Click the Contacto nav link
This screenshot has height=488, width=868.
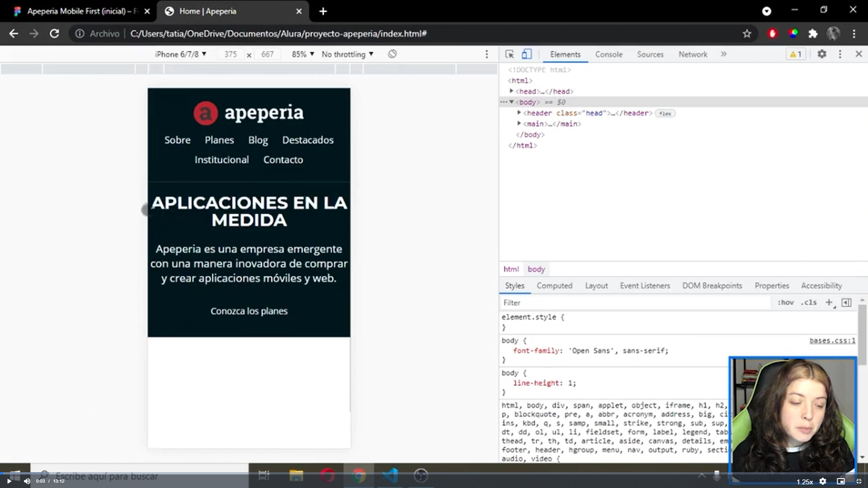[x=283, y=160]
